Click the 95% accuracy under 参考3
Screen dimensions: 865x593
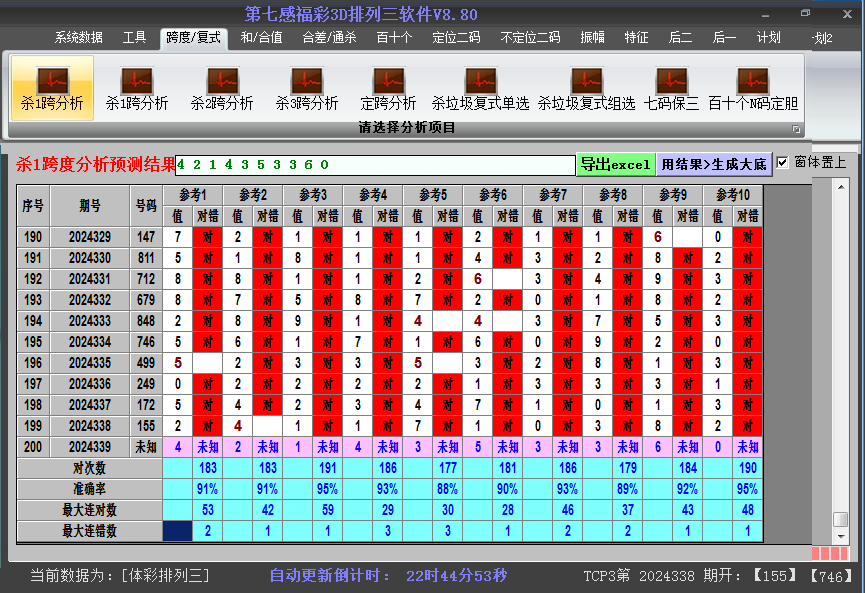328,489
